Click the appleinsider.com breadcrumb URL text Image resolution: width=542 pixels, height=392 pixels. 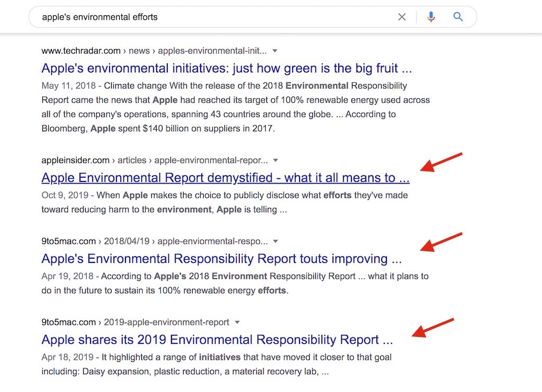point(155,160)
